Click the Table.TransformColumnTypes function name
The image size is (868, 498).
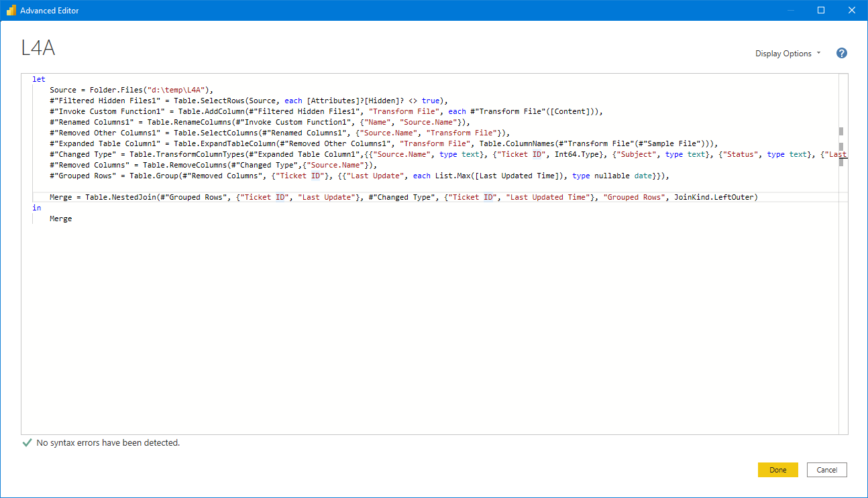187,154
